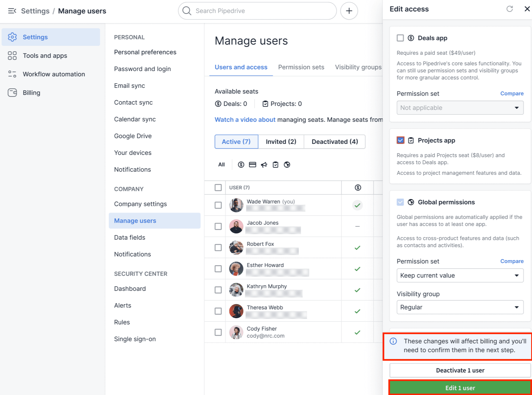532x395 pixels.
Task: Filter users by Campaigns megaphone icon
Action: [264, 165]
